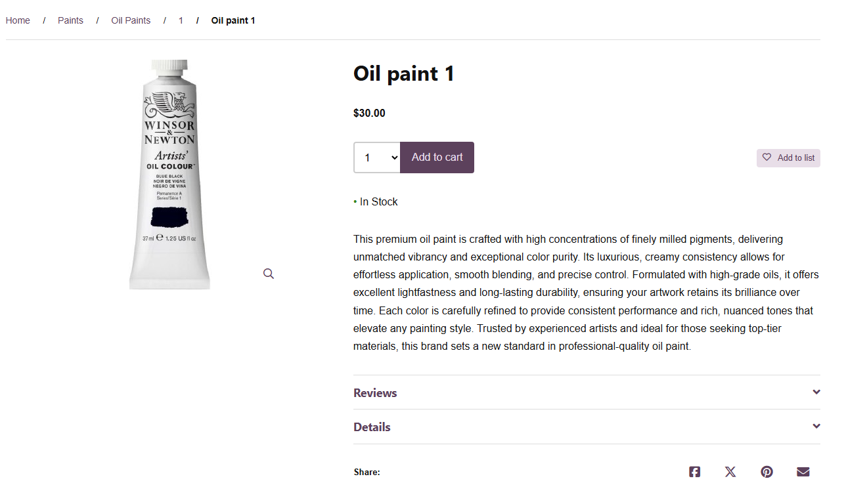
Task: Click the Winsor & Newton paint tube image
Action: [169, 174]
